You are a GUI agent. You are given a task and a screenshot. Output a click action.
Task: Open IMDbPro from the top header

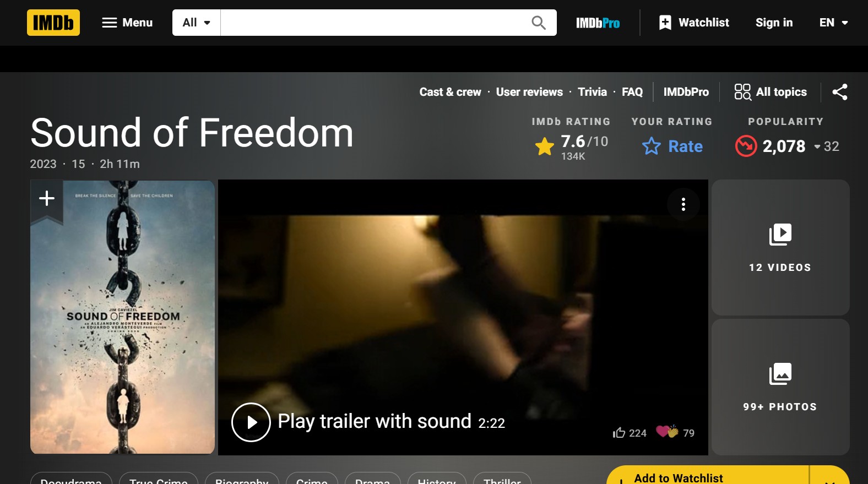[x=598, y=23]
